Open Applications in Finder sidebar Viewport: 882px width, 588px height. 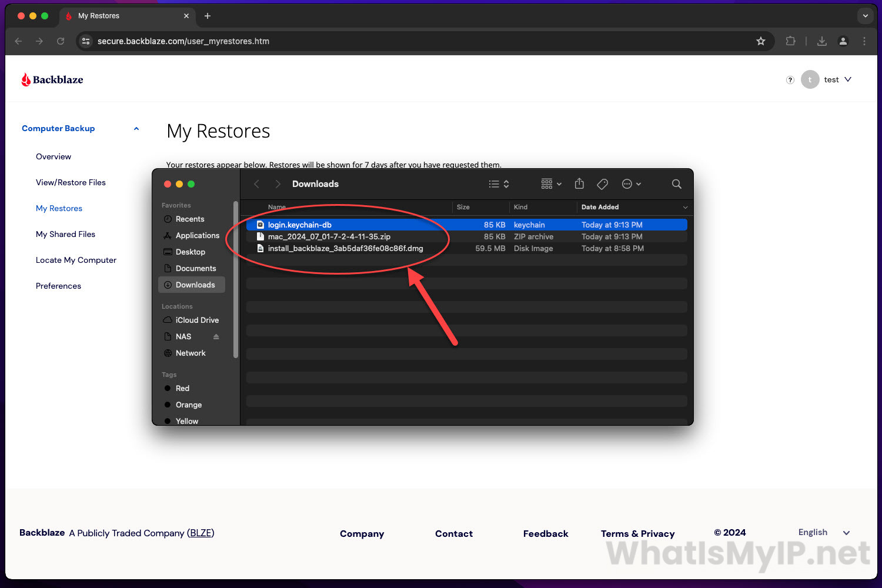pos(192,235)
